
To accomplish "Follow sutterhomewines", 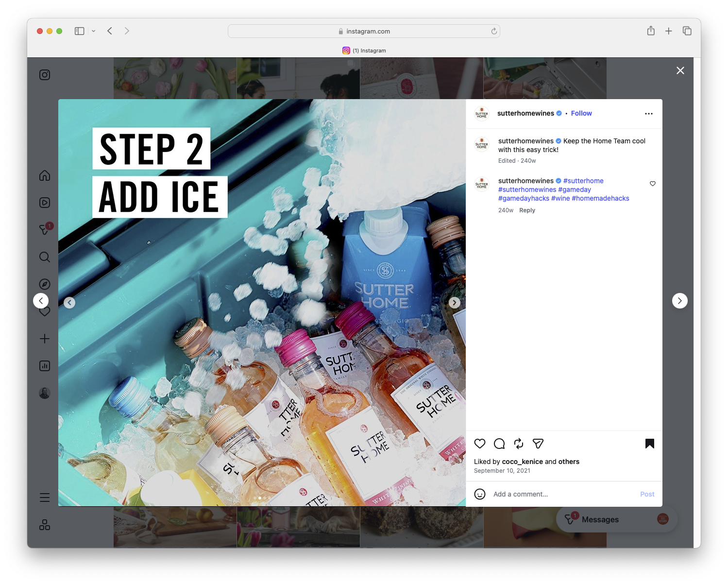I will coord(581,113).
